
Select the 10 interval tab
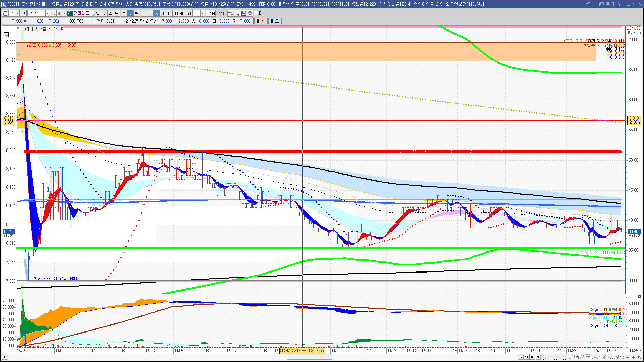[163, 13]
